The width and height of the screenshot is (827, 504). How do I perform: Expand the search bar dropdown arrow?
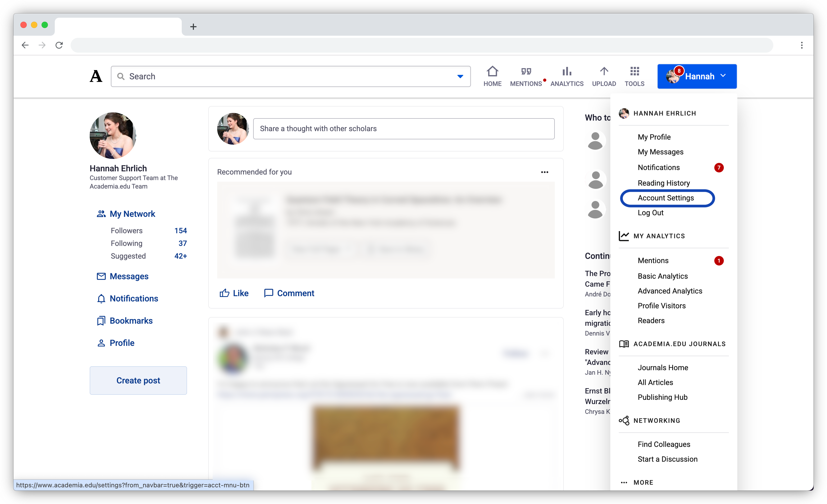460,76
